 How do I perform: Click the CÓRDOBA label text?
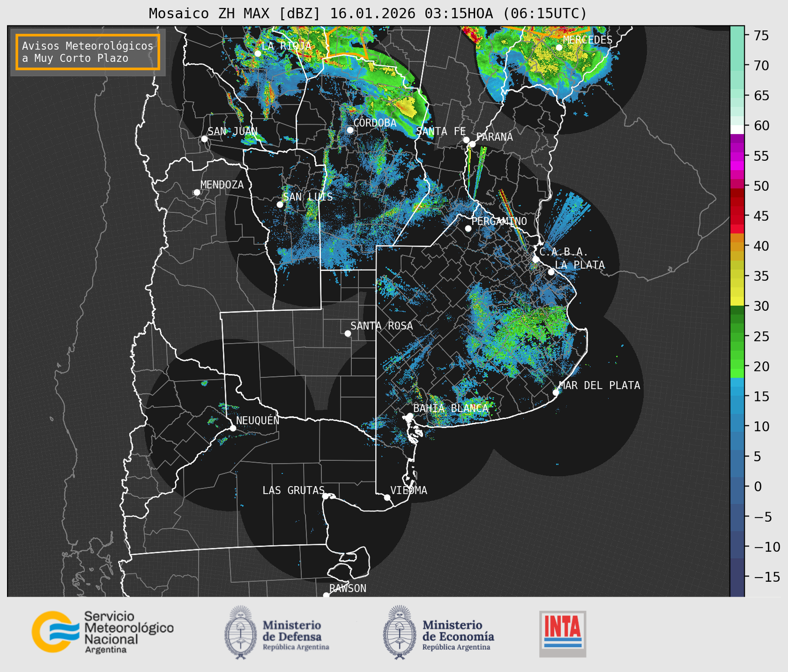[x=375, y=123]
